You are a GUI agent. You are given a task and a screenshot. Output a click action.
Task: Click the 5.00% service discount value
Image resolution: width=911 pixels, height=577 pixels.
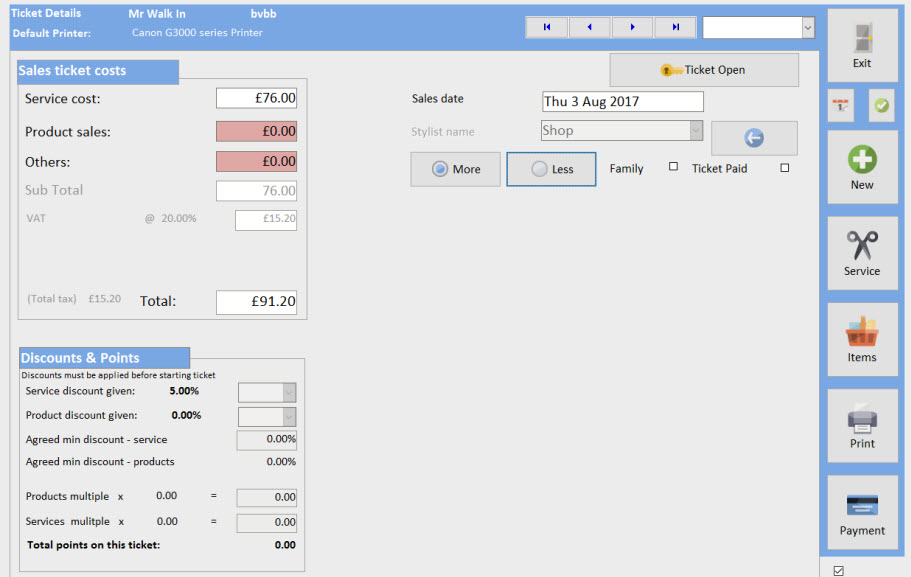pos(184,391)
